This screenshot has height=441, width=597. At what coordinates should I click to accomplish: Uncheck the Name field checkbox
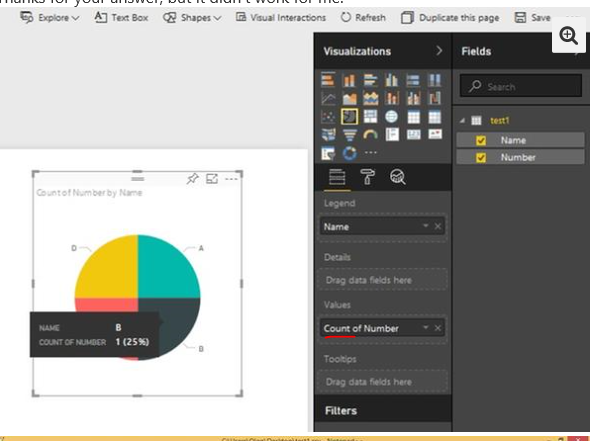[481, 141]
